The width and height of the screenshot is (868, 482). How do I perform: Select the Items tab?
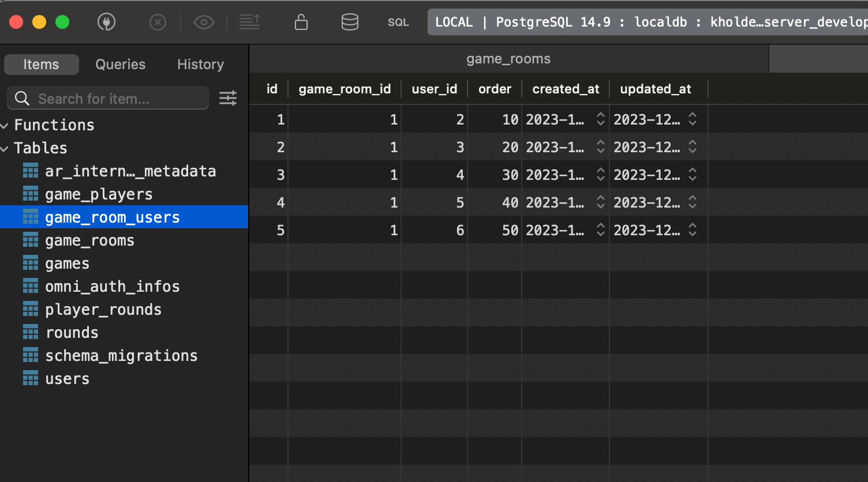point(41,65)
